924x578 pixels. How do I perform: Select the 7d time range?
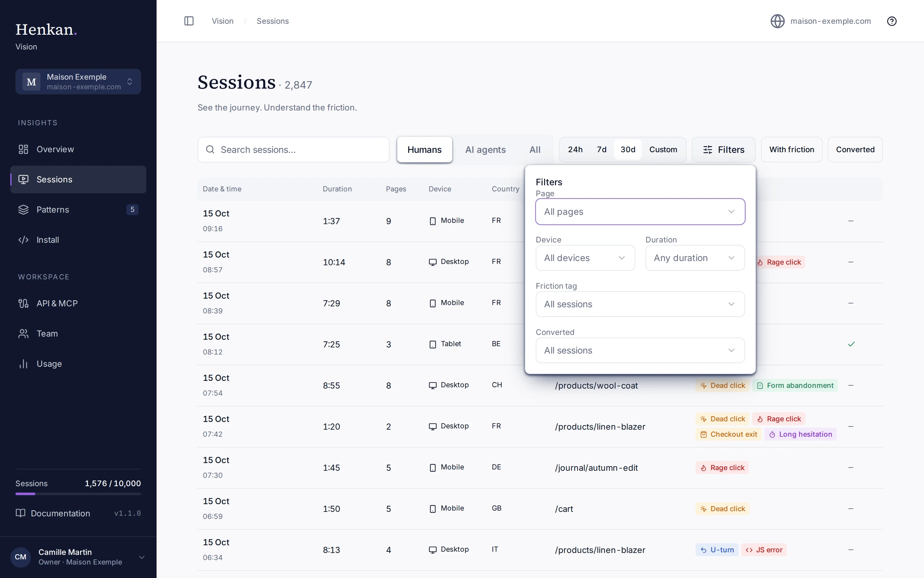(602, 149)
